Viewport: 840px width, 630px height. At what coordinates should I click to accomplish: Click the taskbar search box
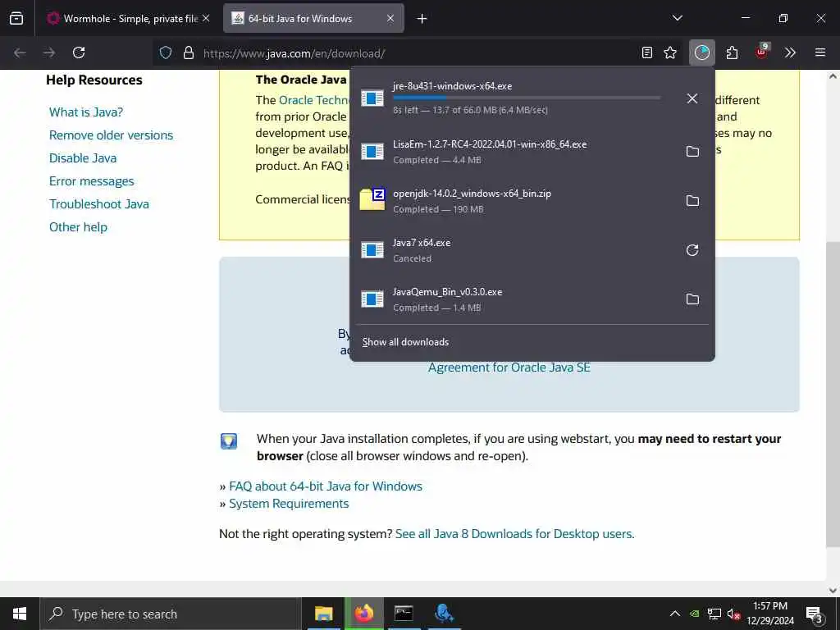[171, 614]
